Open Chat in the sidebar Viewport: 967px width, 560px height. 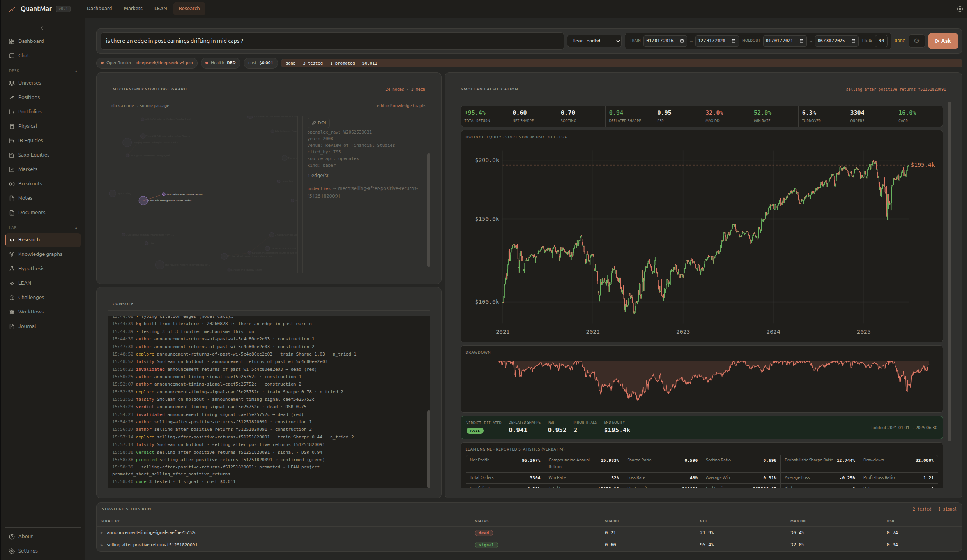43,56
